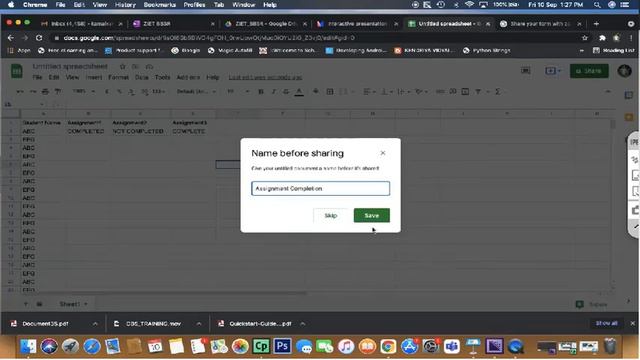640x360 pixels.
Task: Open the zoom percentage dropdown
Action: click(84, 91)
